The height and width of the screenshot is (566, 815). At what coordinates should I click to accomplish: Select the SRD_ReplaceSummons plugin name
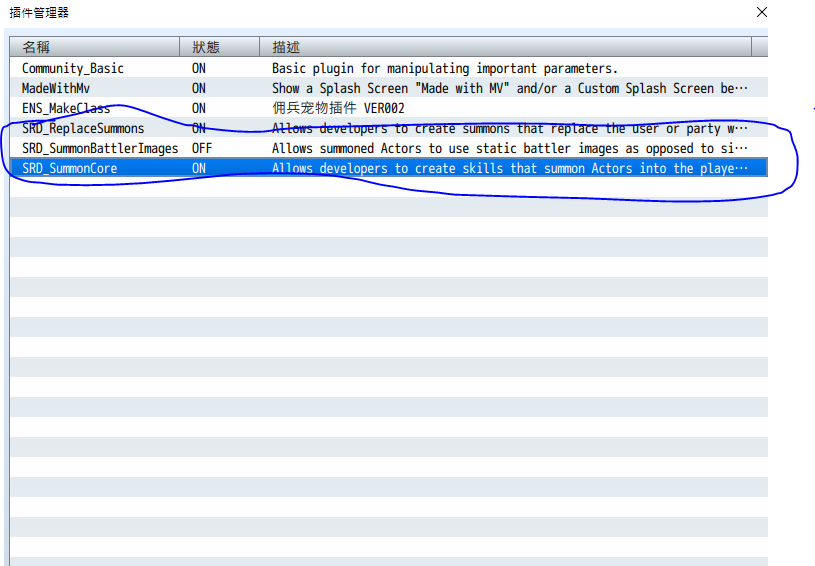[x=83, y=128]
